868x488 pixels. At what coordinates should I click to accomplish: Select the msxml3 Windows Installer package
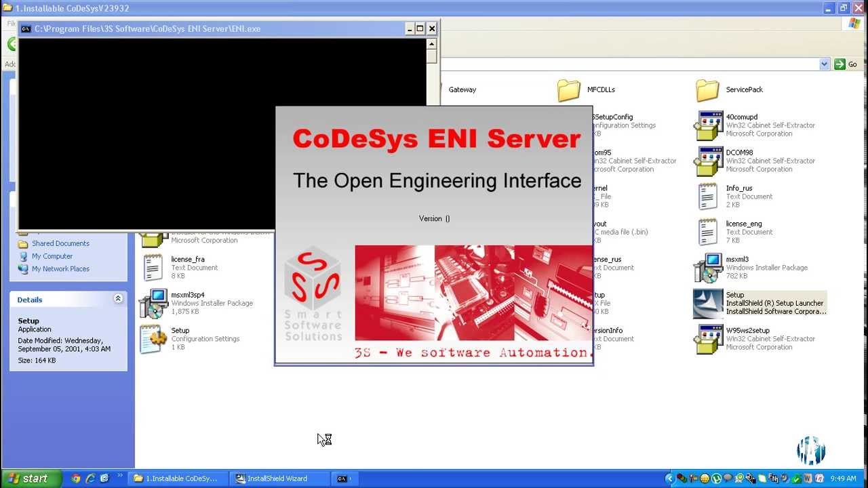point(751,268)
